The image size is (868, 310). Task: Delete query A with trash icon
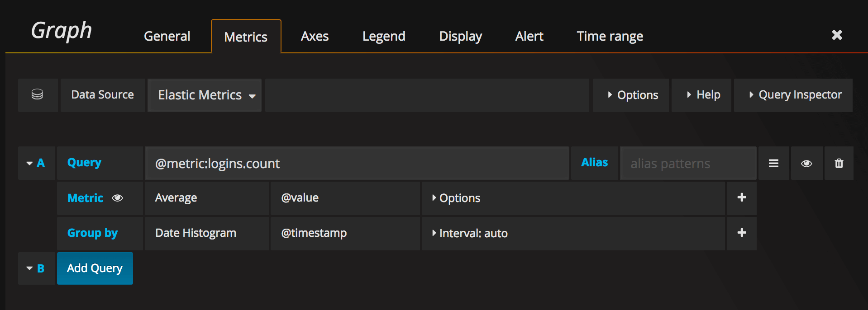click(839, 163)
